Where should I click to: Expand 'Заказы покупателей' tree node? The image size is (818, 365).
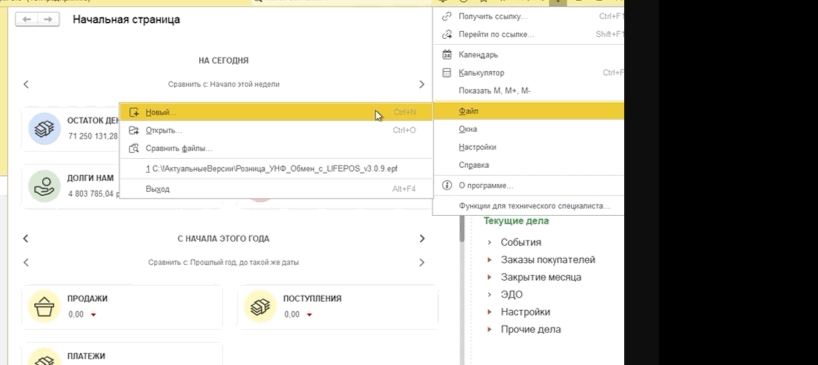click(489, 260)
